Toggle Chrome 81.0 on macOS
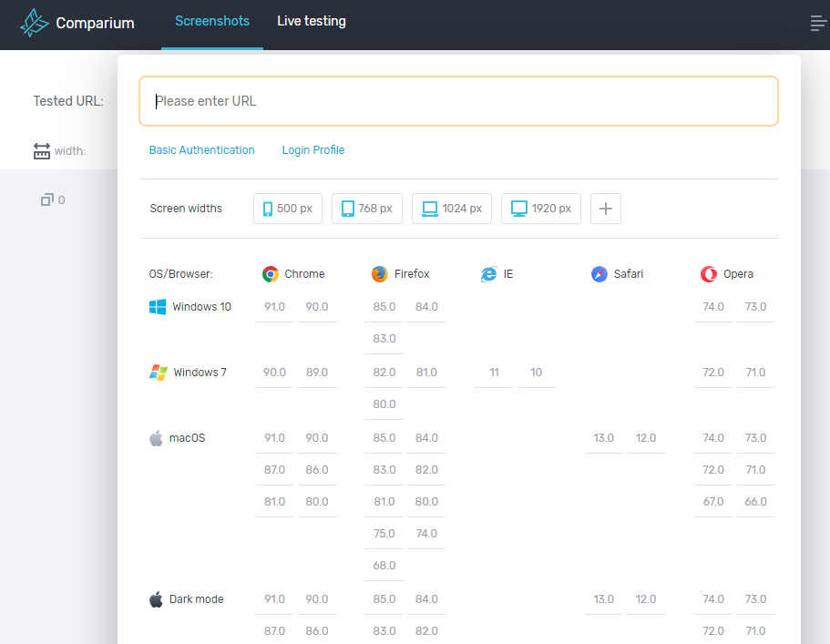The width and height of the screenshot is (830, 644). click(275, 502)
